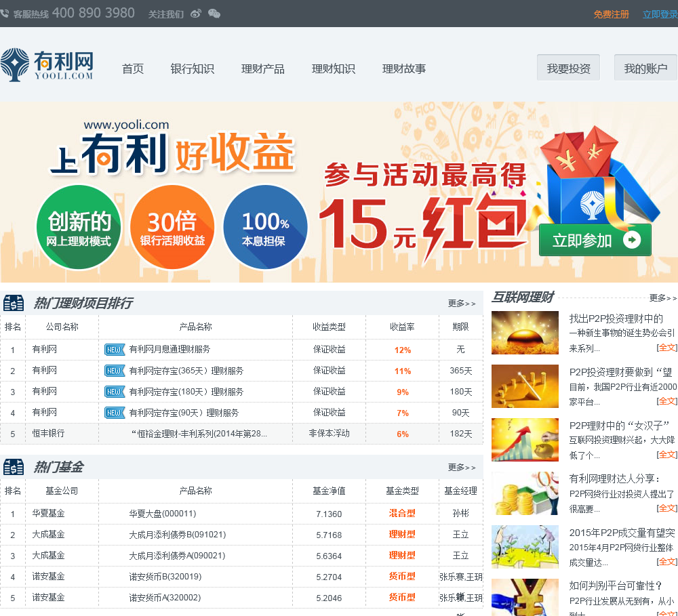Click the blue 100%本息担保 circle

pyautogui.click(x=265, y=227)
